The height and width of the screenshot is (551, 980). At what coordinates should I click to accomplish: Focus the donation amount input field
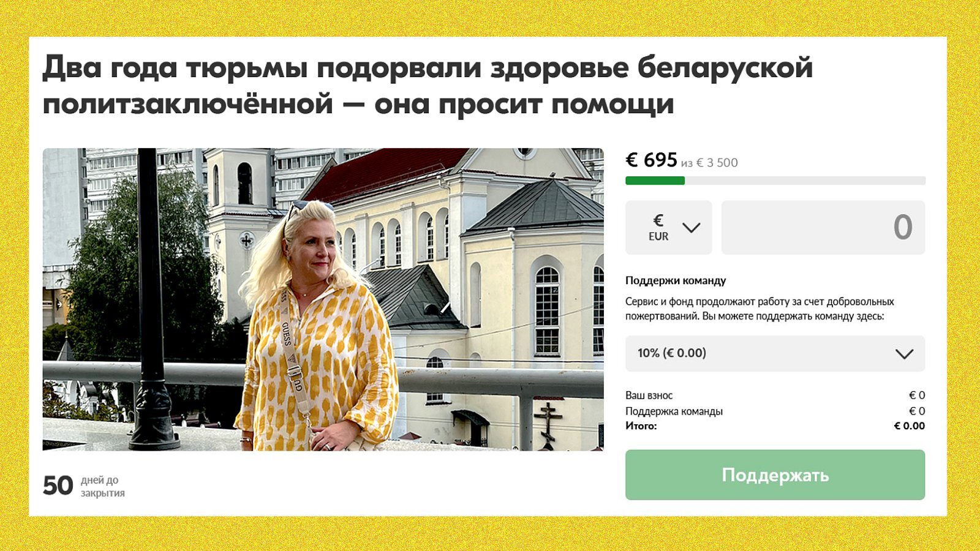pos(823,227)
